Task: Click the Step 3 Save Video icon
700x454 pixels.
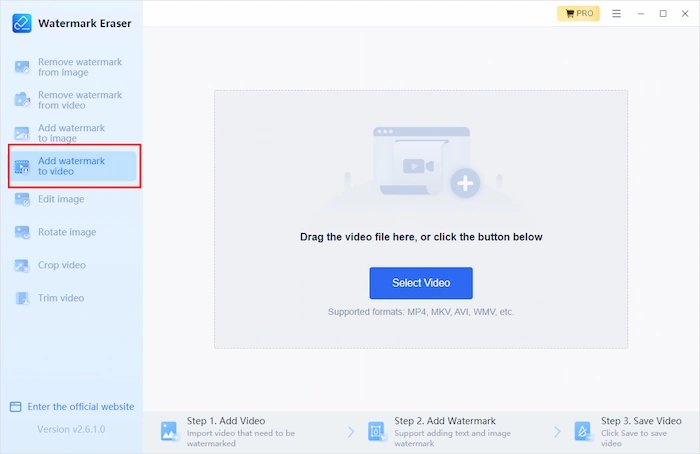Action: (583, 431)
